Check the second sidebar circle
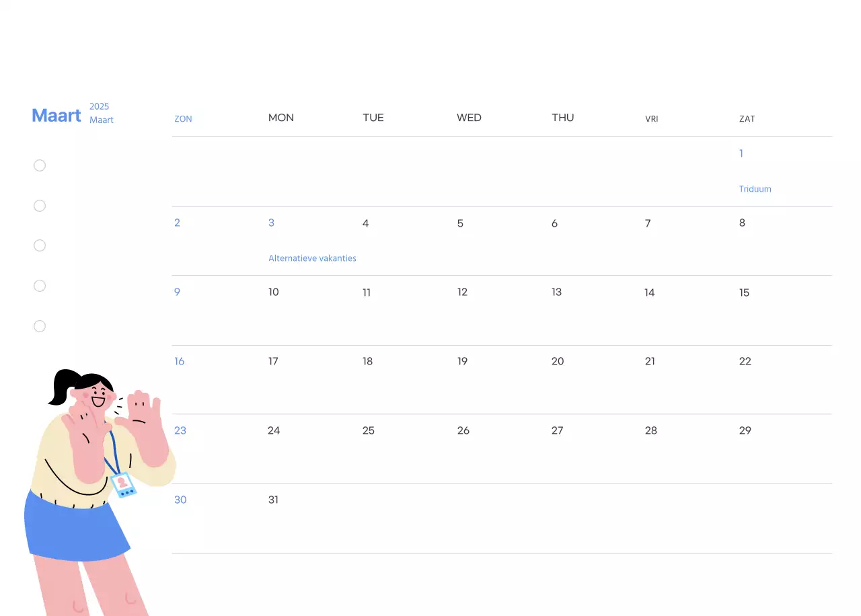The image size is (861, 616). pyautogui.click(x=40, y=206)
